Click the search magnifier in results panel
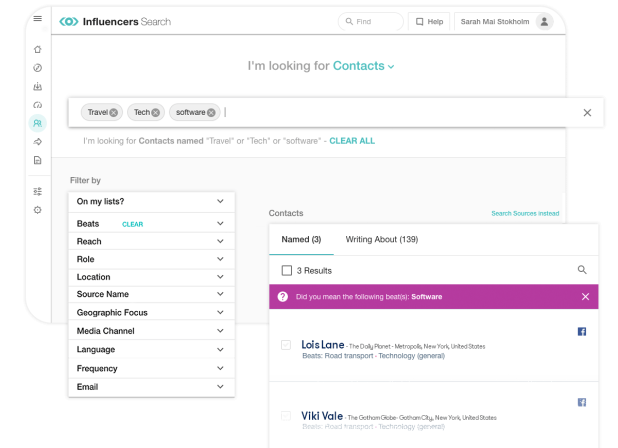This screenshot has width=618, height=448. click(582, 270)
